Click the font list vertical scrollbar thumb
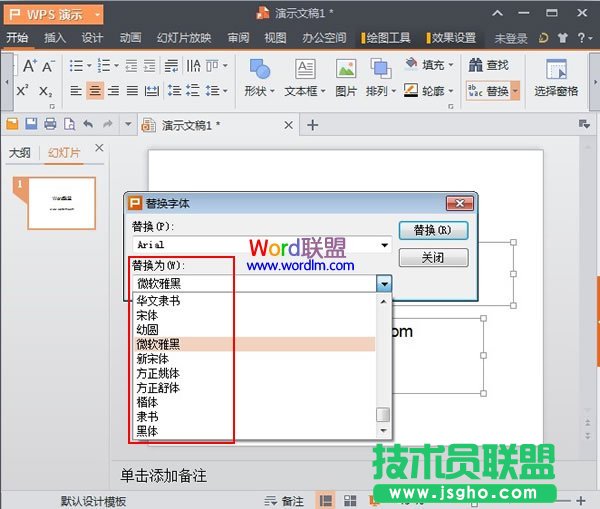Viewport: 600px width, 509px height. pyautogui.click(x=382, y=416)
